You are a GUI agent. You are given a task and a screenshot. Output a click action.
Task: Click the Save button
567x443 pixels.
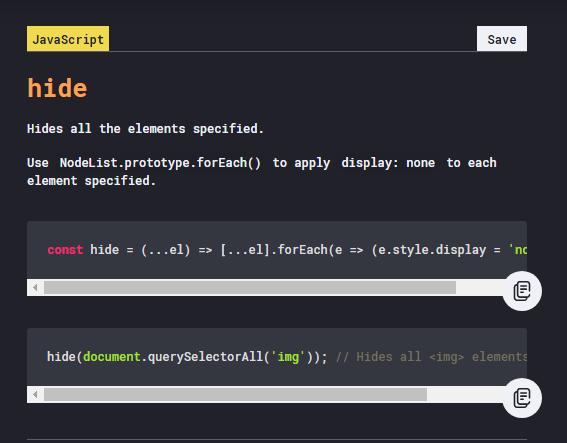[502, 39]
